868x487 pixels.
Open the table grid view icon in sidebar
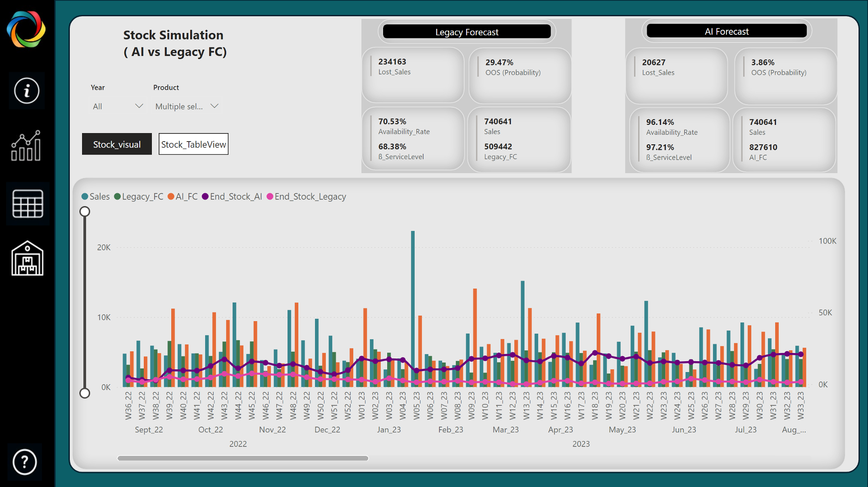[x=27, y=204]
